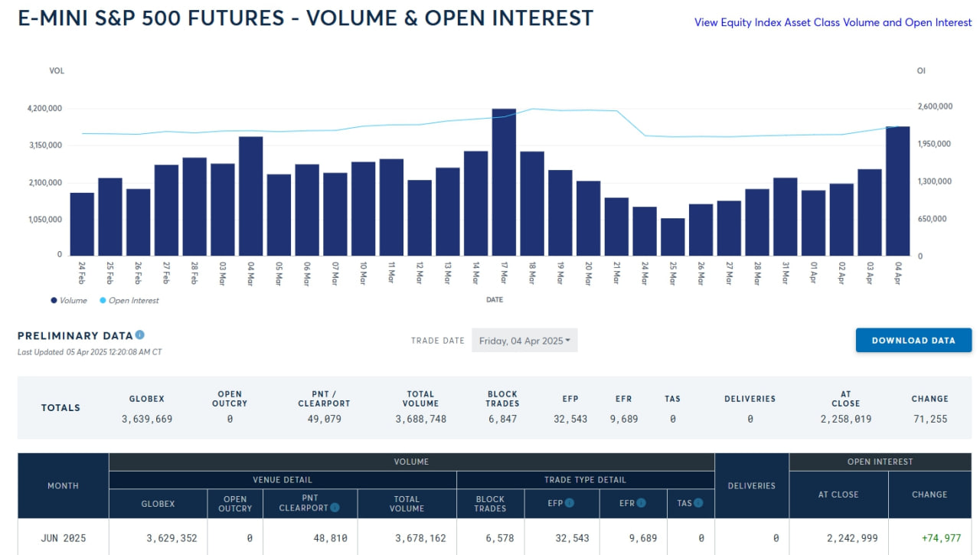
Task: Click the 04 Apr volume bar
Action: tap(898, 191)
